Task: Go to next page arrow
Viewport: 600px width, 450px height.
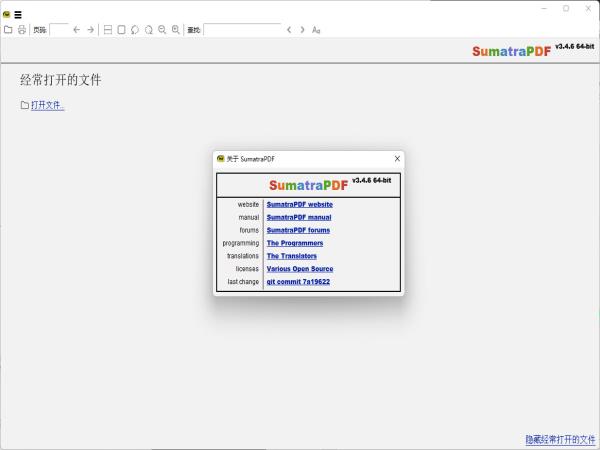Action: coord(90,29)
